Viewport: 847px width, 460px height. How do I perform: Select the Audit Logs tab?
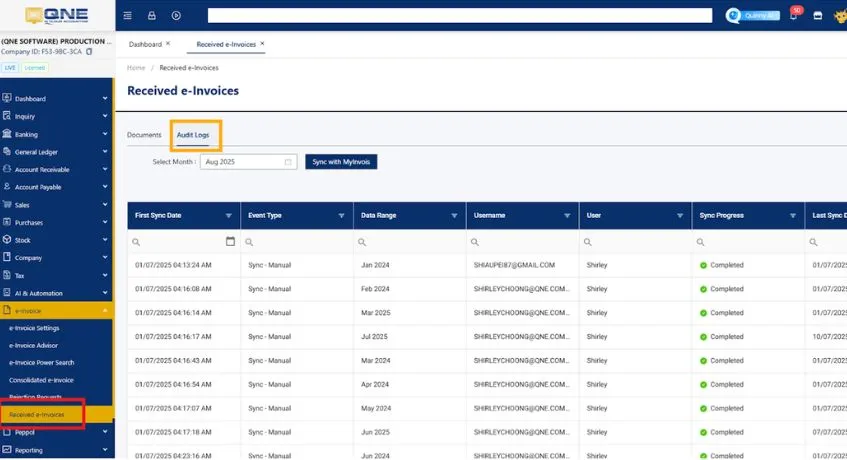193,135
